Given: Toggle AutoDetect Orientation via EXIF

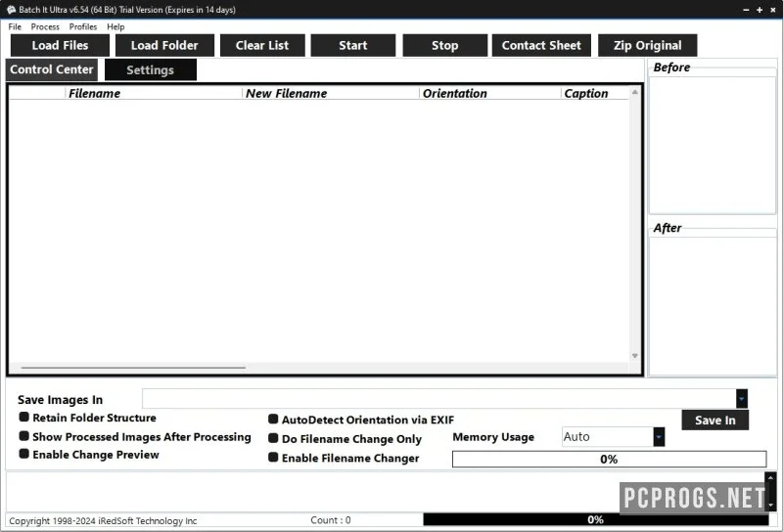Looking at the screenshot, I should pyautogui.click(x=273, y=419).
